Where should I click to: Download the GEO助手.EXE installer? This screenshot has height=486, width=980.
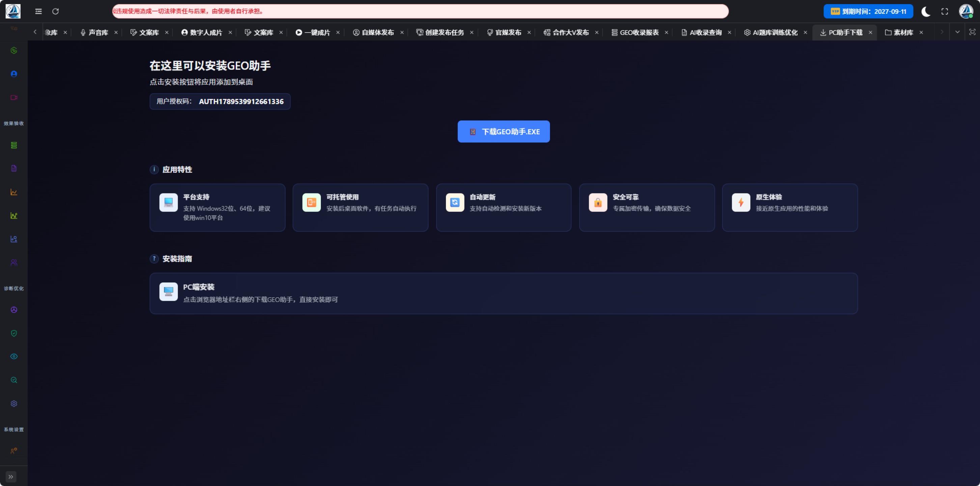pos(504,132)
